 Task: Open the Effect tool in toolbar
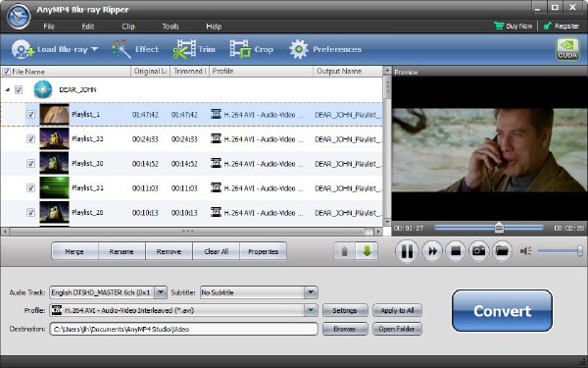pos(135,49)
